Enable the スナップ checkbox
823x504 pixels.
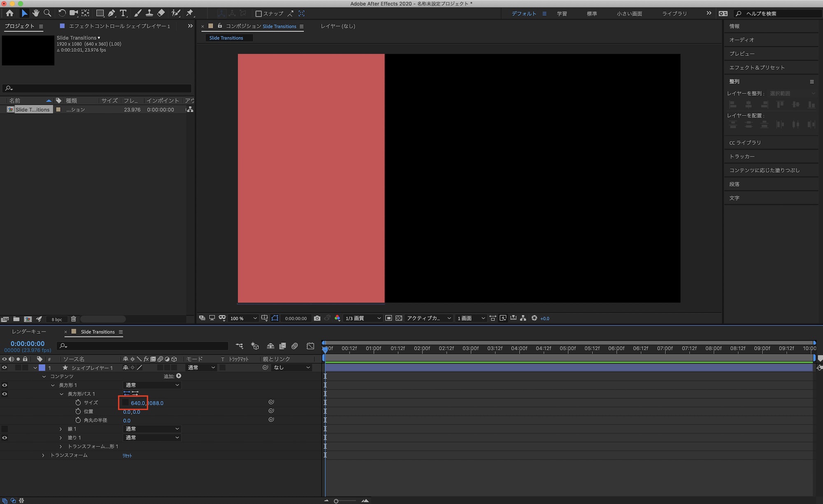click(x=258, y=14)
